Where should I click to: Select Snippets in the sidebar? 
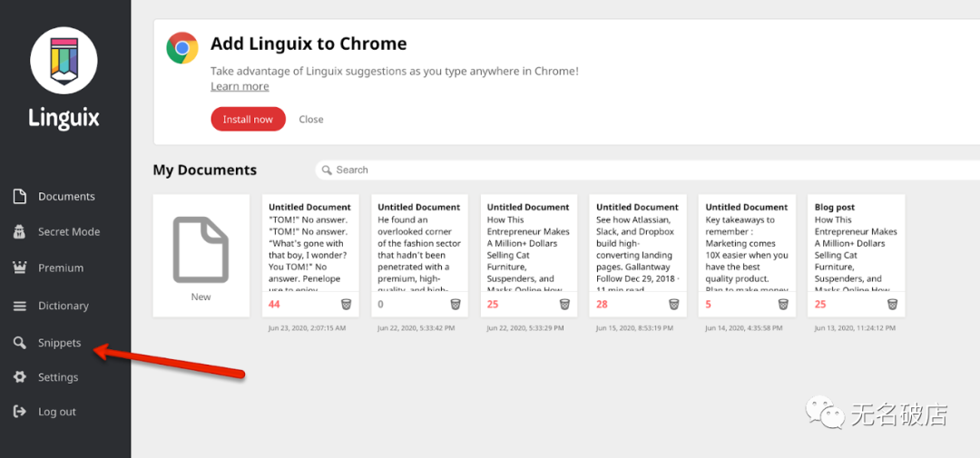pyautogui.click(x=59, y=343)
